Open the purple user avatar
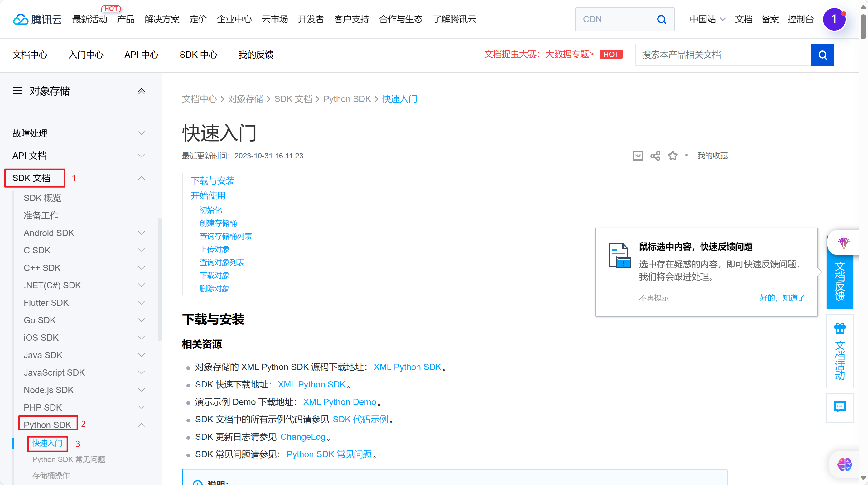Image resolution: width=868 pixels, height=485 pixels. point(834,20)
